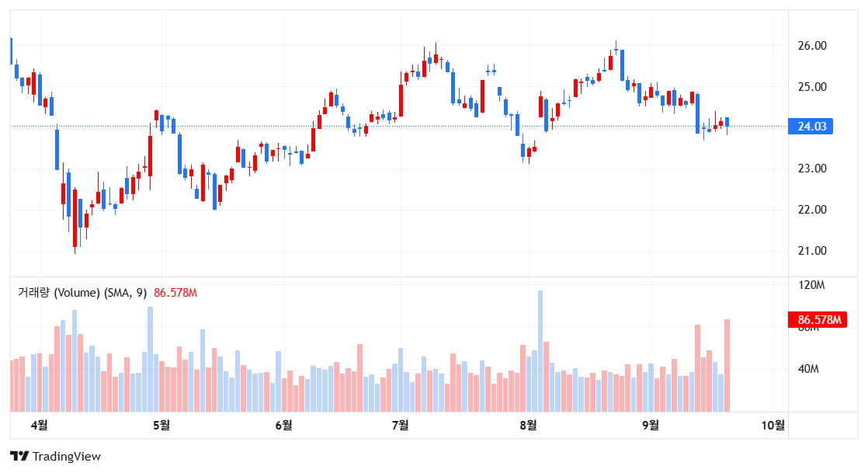Click the 10월 time axis label
This screenshot has height=473, width=868.
click(773, 424)
